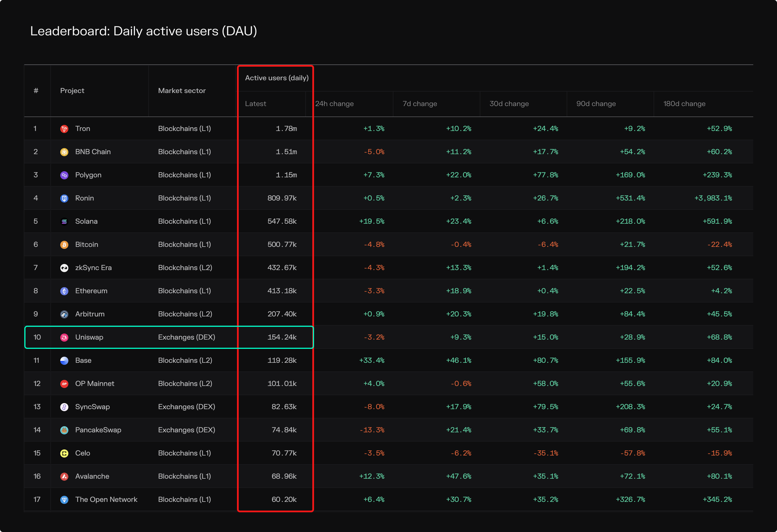Click the PancakeSwap bunny logo
Screen dimensions: 777x532
[64, 430]
